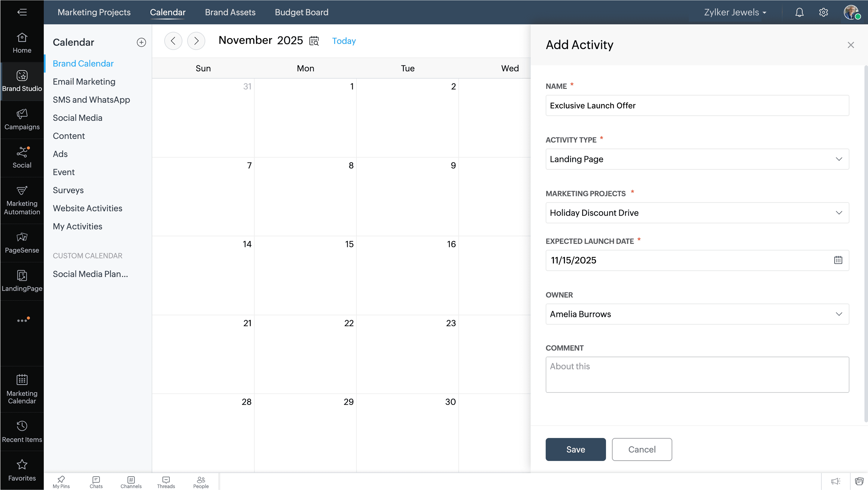Click the Save button
868x490 pixels.
[x=575, y=449]
